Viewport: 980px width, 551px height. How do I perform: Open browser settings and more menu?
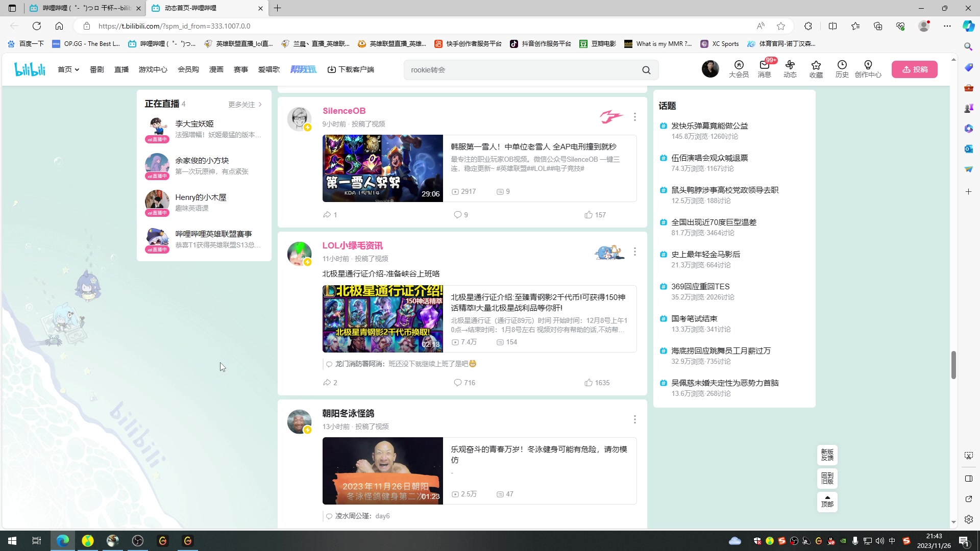click(947, 26)
